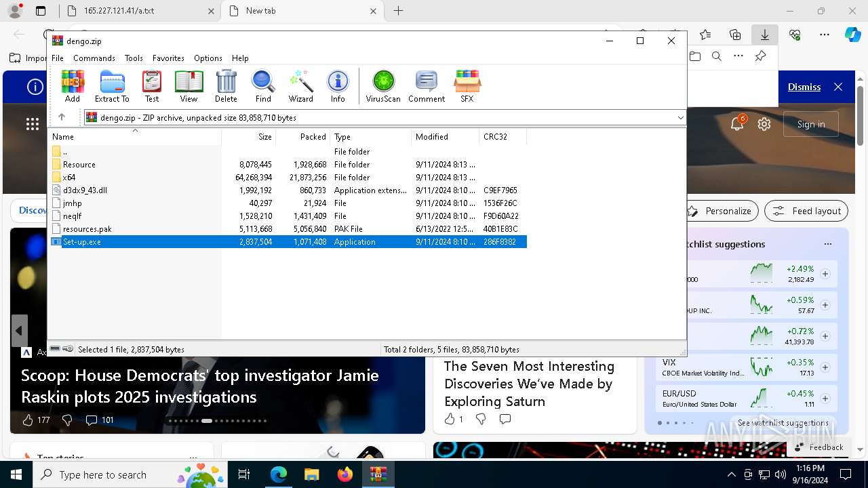Open File Explorer from taskbar
The image size is (868, 488).
point(311,474)
